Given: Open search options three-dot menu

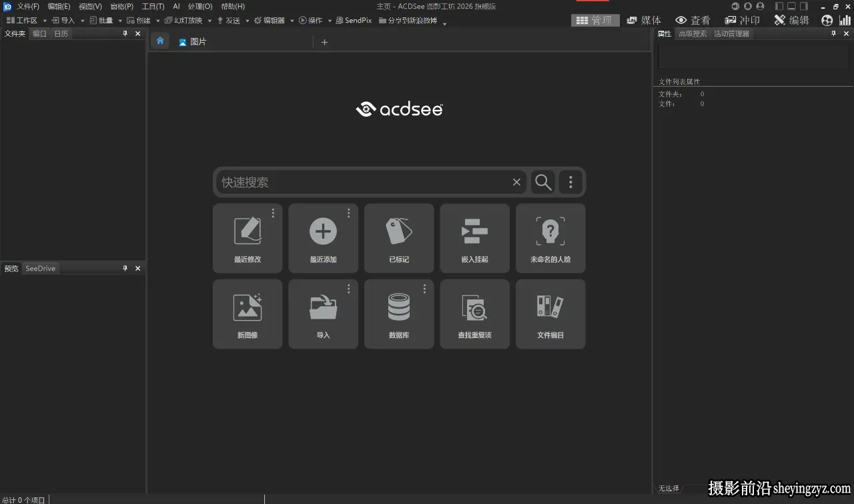Looking at the screenshot, I should (570, 182).
